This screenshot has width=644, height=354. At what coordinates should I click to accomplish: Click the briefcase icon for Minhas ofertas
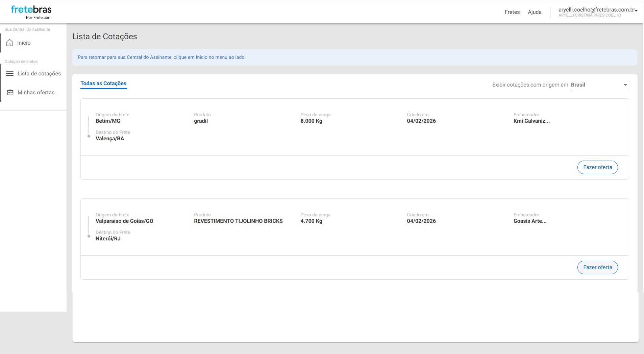pos(10,93)
